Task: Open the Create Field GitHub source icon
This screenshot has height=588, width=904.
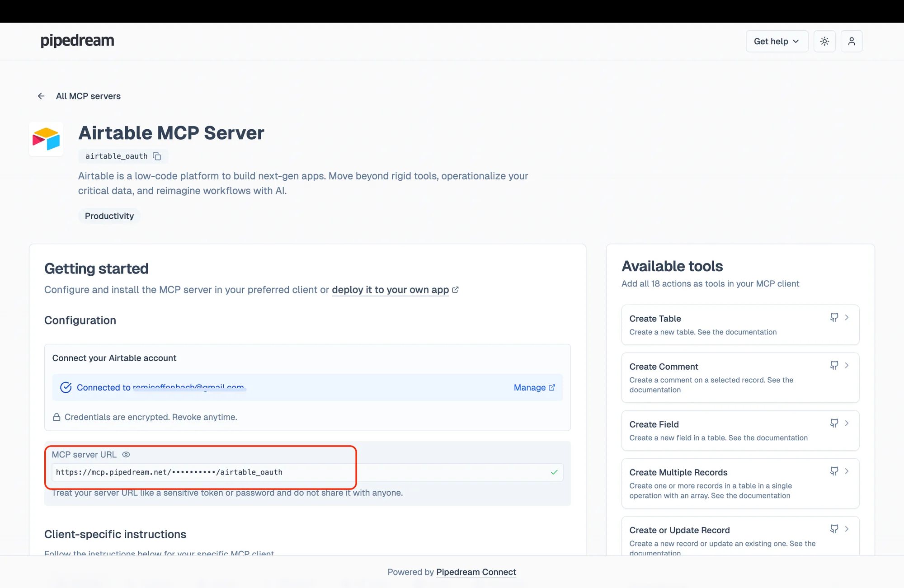Action: [834, 423]
